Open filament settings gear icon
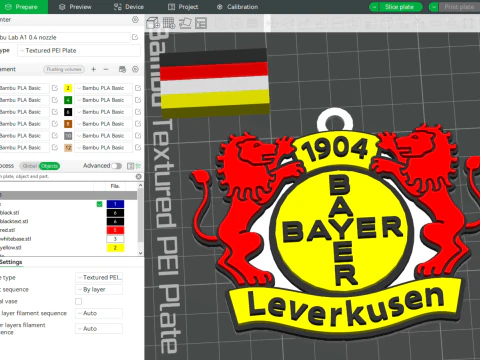 [x=135, y=69]
